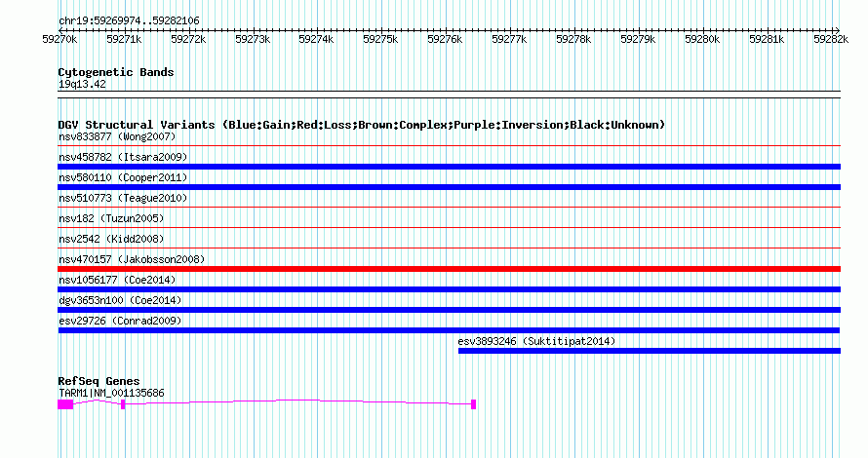Click the first large TARM1 exon block
This screenshot has width=868, height=458.
65,404
